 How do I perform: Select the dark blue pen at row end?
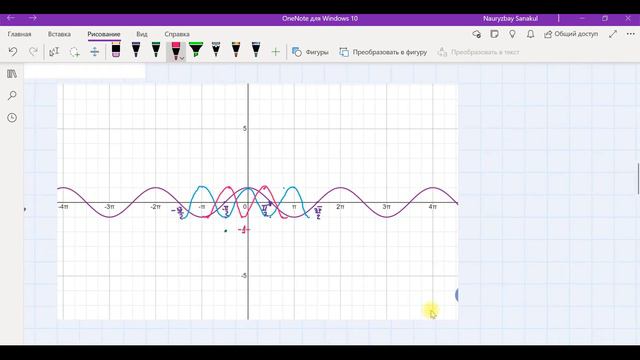(x=256, y=50)
